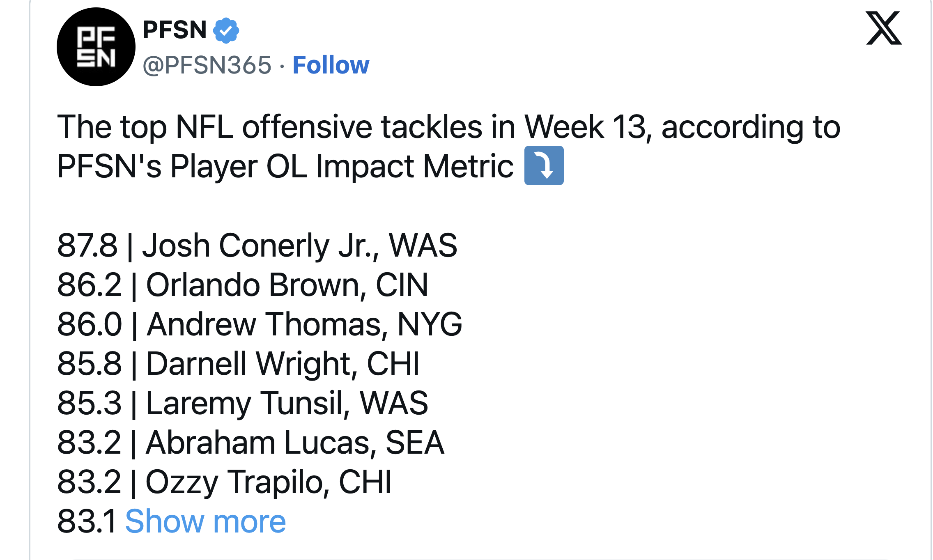Image resolution: width=933 pixels, height=560 pixels.
Task: Click the Ozzy Trapilo, CHI entry
Action: click(269, 482)
